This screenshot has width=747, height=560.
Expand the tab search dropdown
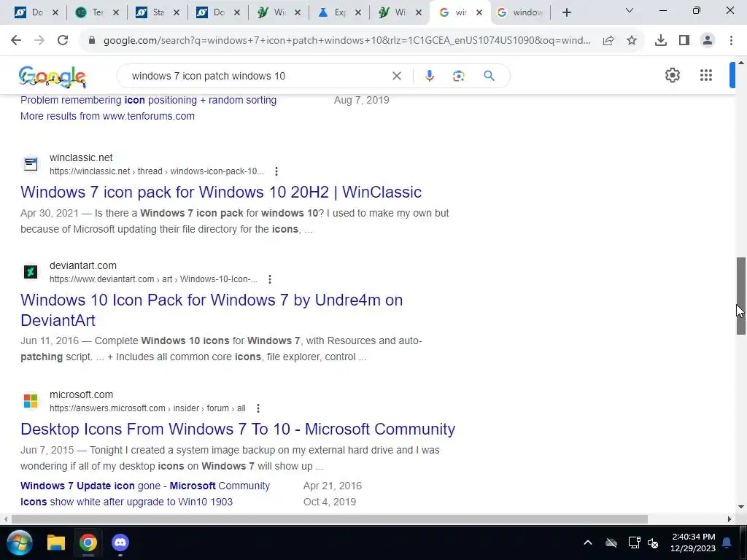coord(630,10)
